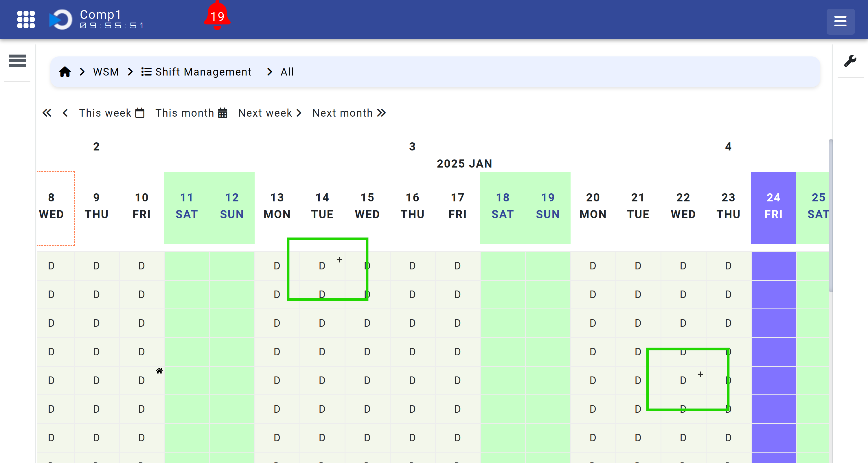Go to previous week with single chevron
Viewport: 868px width, 463px height.
point(65,113)
